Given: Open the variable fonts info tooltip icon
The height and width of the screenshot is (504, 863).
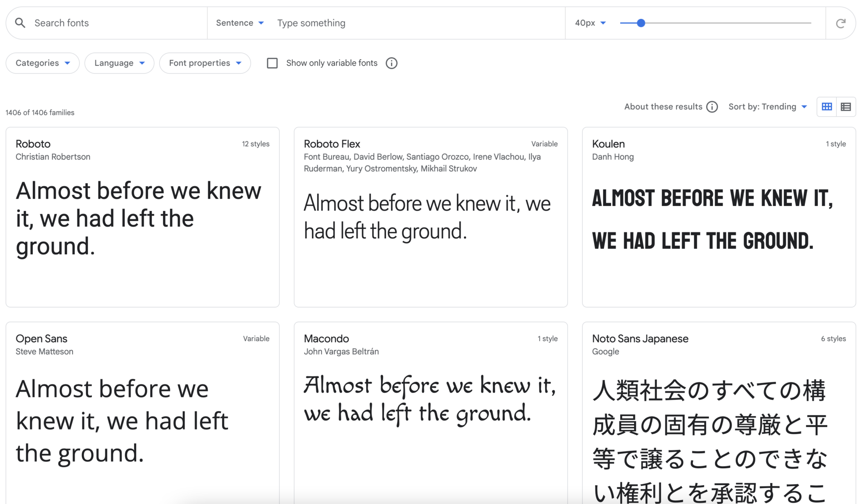Looking at the screenshot, I should (x=391, y=63).
